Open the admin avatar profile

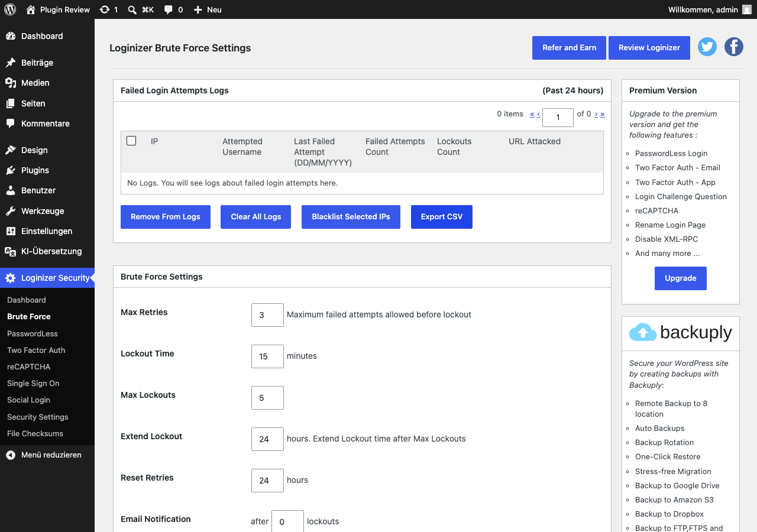point(747,9)
